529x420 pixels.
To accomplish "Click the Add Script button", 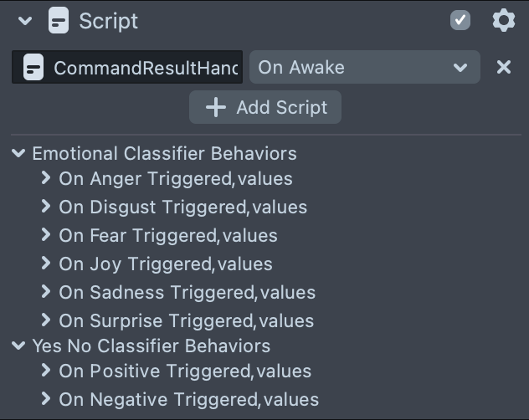I will tap(265, 107).
